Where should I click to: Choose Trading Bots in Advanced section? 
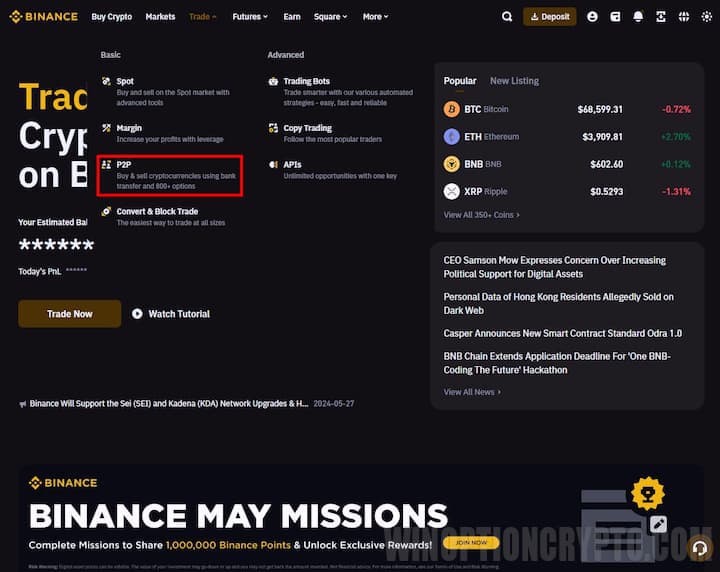(306, 81)
